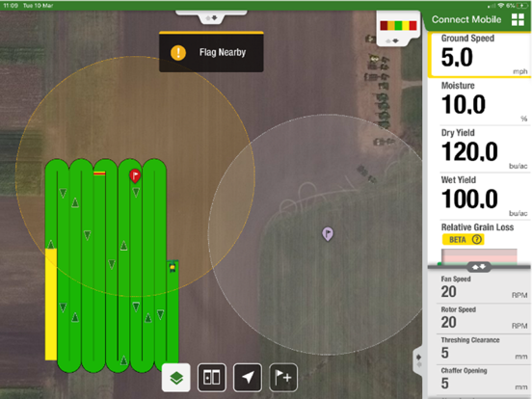Tap the yellow low-yield strip on field
532x399 pixels.
pyautogui.click(x=51, y=305)
